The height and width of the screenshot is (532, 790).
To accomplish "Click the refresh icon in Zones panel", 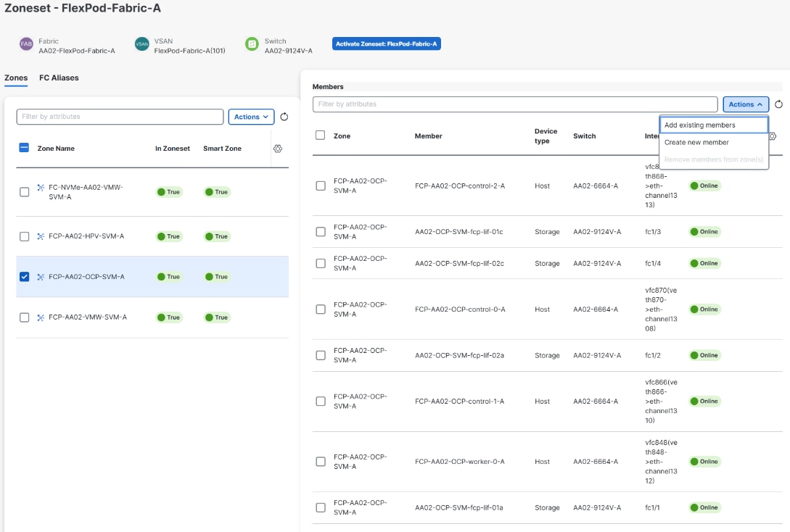I will (x=284, y=117).
